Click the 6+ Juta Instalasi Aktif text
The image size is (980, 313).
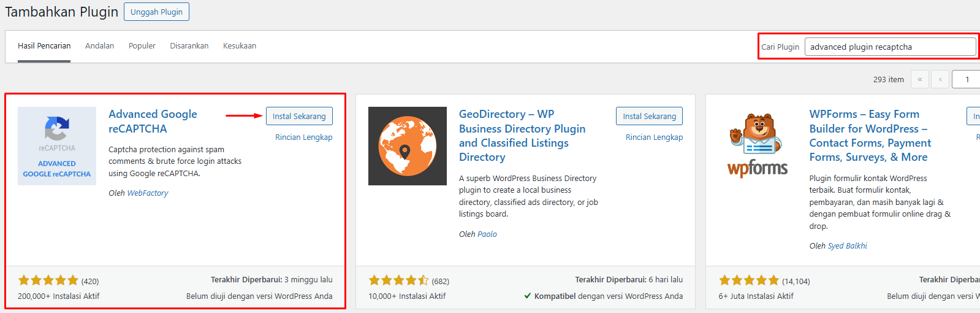click(x=756, y=296)
